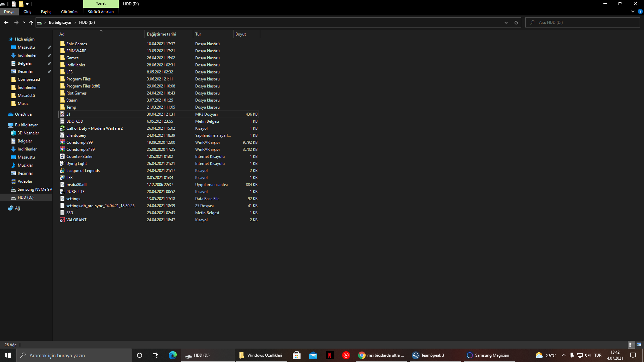644x362 pixels.
Task: Select the Call of Duty shortcut icon
Action: coord(62,128)
